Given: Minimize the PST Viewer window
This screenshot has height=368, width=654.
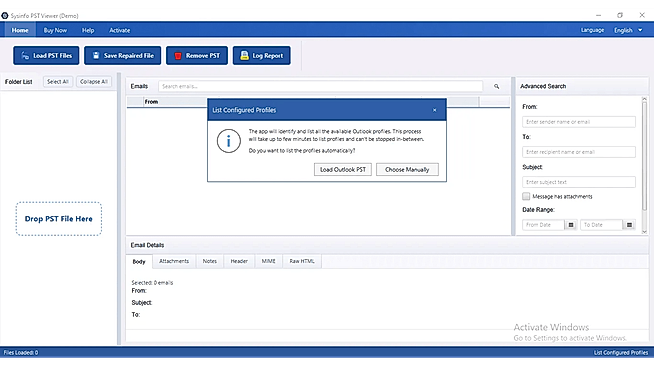Looking at the screenshot, I should point(599,15).
